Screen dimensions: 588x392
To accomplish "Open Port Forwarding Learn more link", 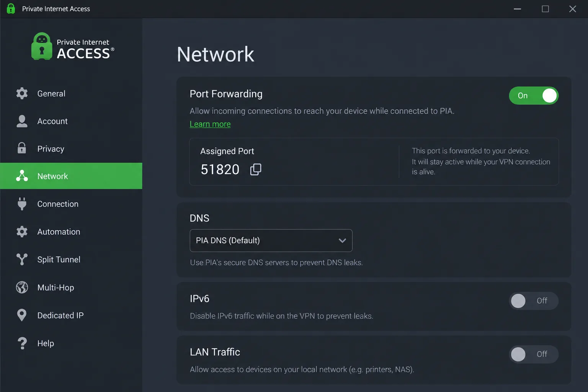I will click(210, 124).
